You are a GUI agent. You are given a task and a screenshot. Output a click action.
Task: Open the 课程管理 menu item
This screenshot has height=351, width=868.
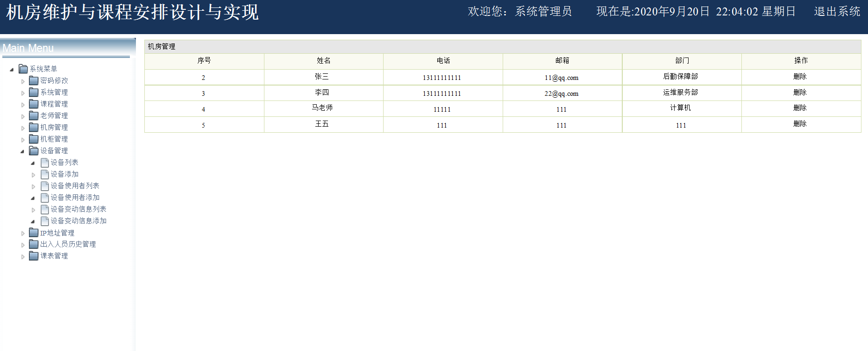point(54,104)
